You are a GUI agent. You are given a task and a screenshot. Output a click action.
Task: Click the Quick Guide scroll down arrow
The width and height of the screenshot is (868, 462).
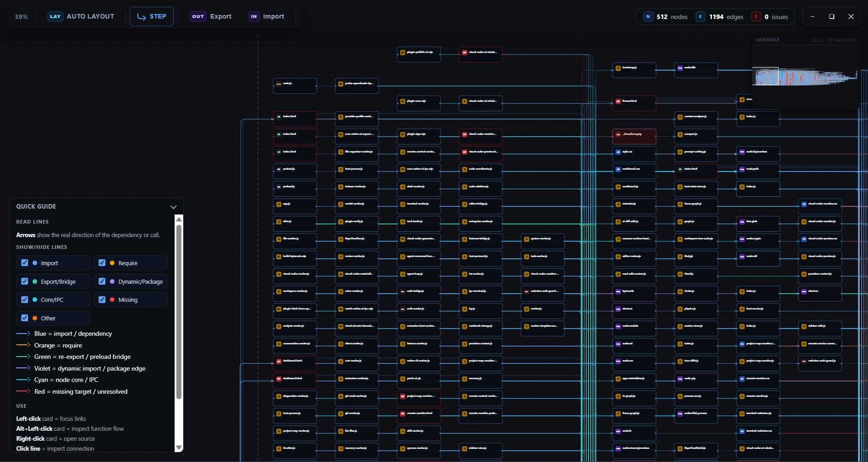click(179, 448)
